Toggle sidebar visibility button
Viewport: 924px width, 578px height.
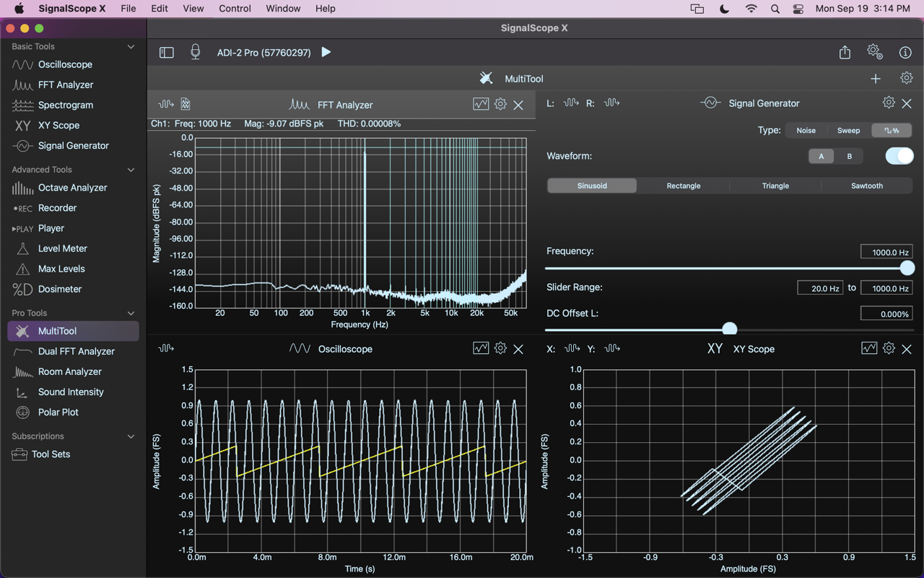tap(167, 52)
